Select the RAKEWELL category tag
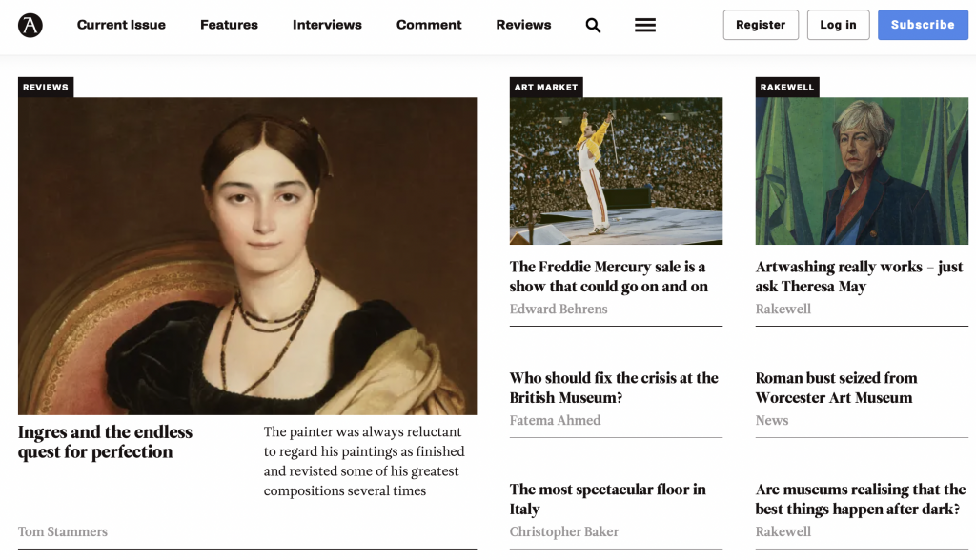Viewport: 976px width, 560px height. [787, 87]
